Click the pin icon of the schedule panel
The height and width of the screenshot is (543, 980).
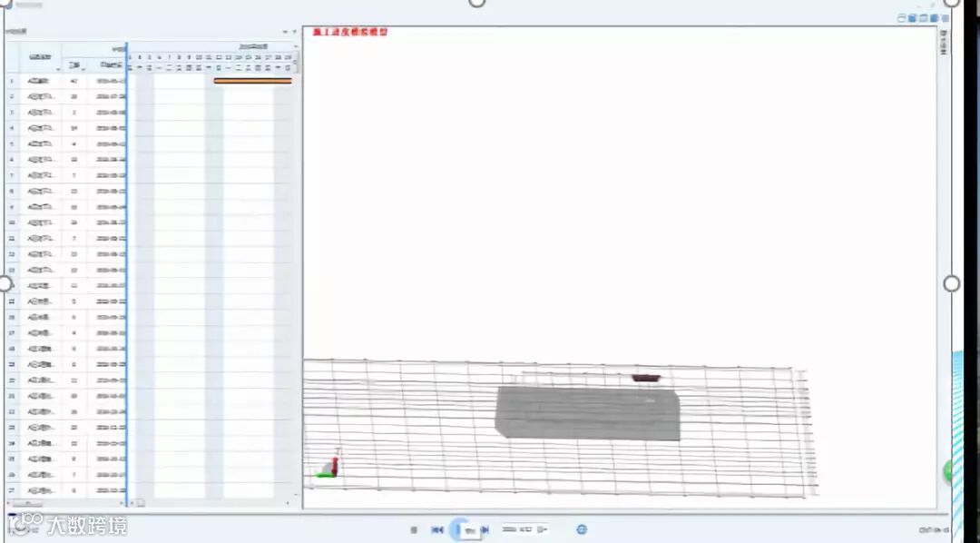(x=286, y=31)
